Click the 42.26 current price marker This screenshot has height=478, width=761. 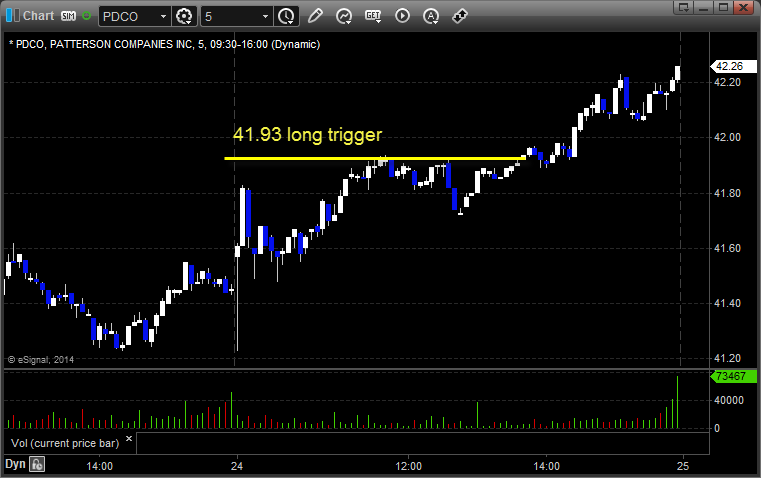[x=733, y=66]
